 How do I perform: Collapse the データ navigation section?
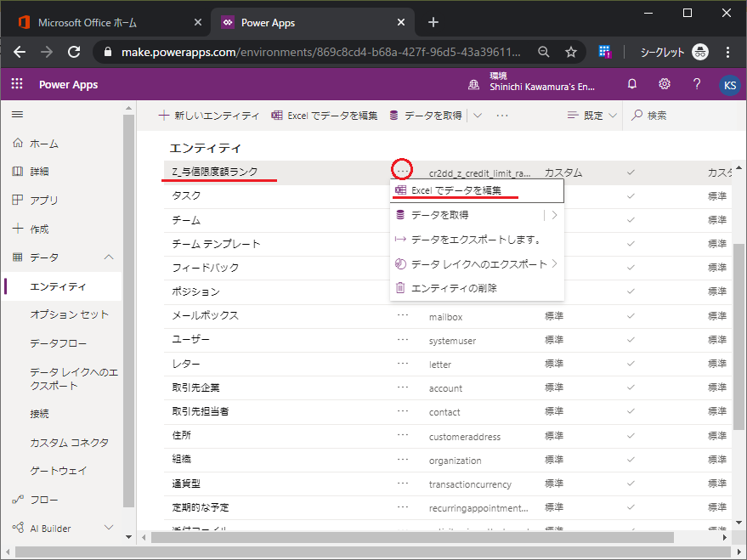pyautogui.click(x=109, y=257)
